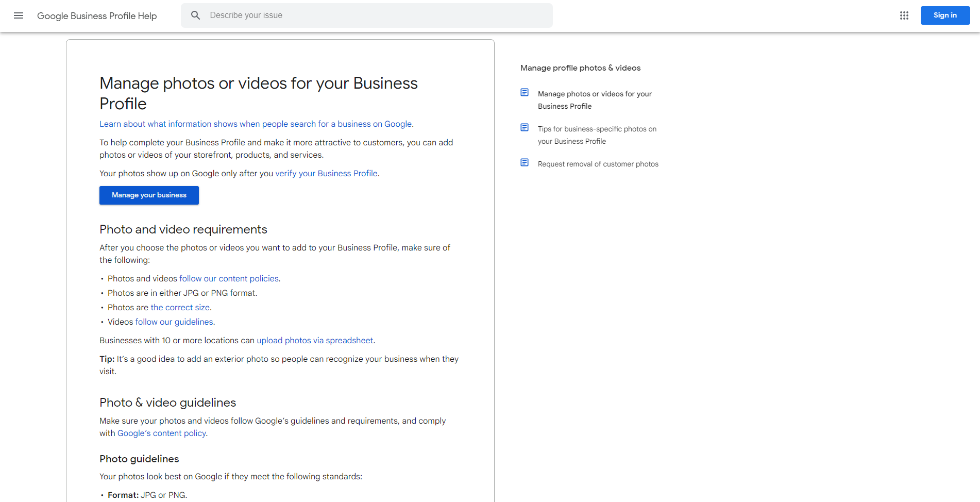The height and width of the screenshot is (502, 980).
Task: Select sidebar item Request removal of customer photos
Action: click(598, 164)
